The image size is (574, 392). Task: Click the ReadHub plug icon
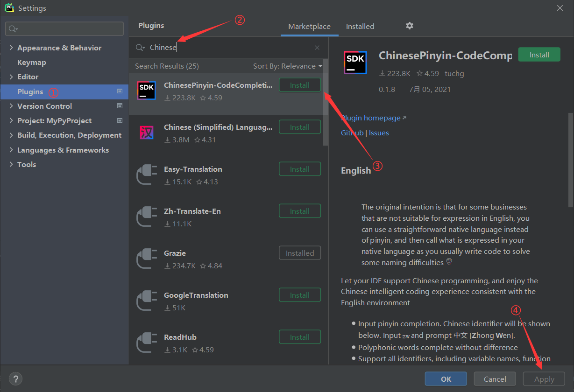click(147, 343)
